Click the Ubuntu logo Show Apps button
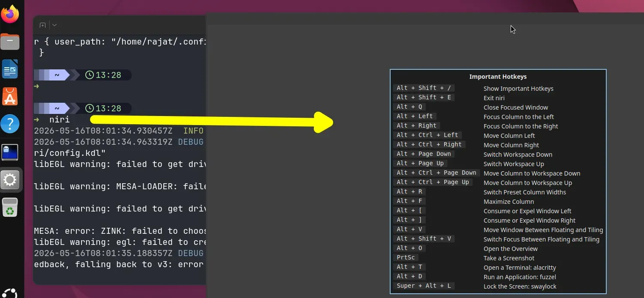Viewport: 644px width, 298px height. pos(10,293)
